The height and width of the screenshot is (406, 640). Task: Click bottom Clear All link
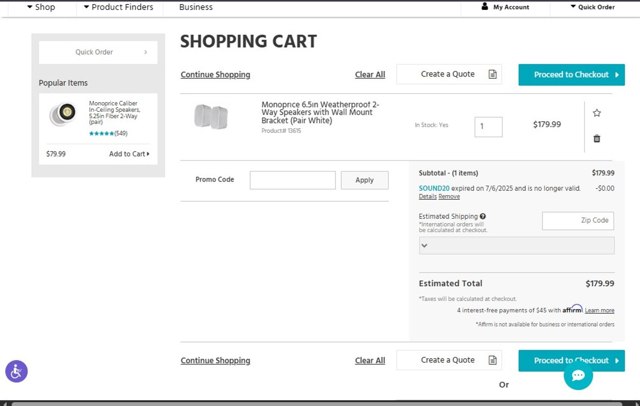point(370,361)
